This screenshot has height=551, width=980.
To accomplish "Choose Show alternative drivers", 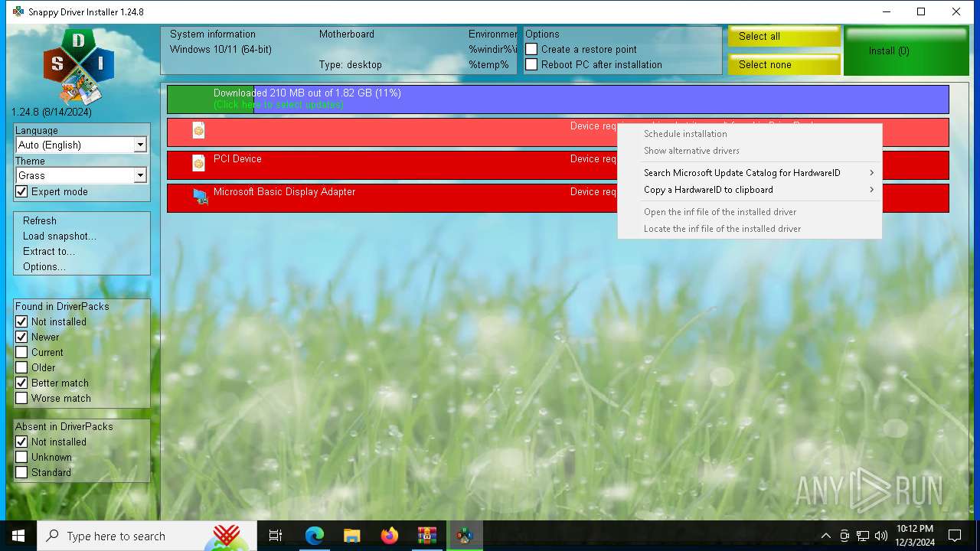I will [750, 151].
